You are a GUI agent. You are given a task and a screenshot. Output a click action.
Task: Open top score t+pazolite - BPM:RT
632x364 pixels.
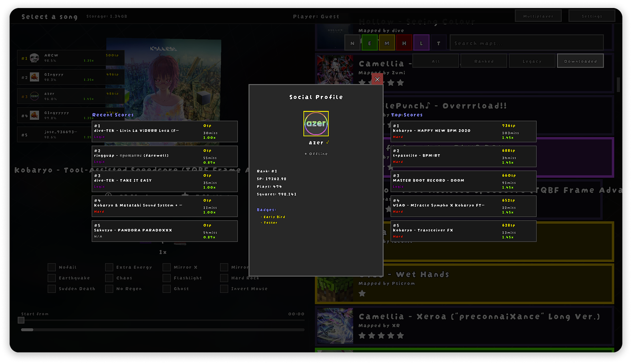point(463,156)
